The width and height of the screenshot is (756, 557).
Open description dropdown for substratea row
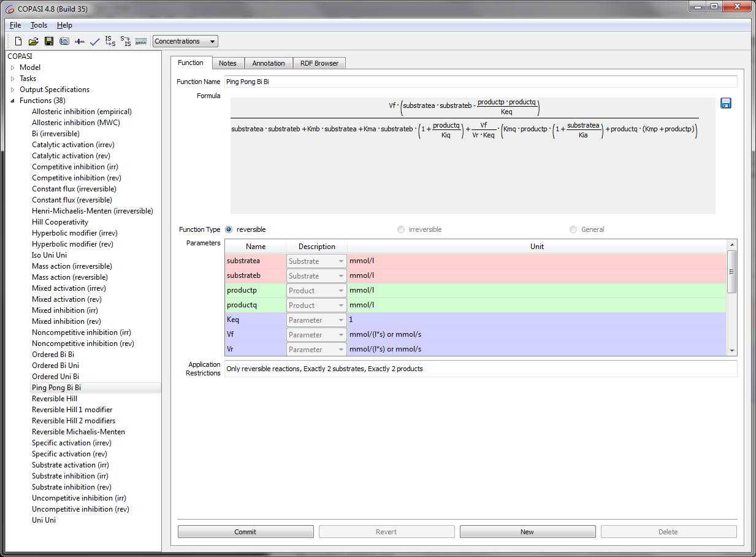316,261
